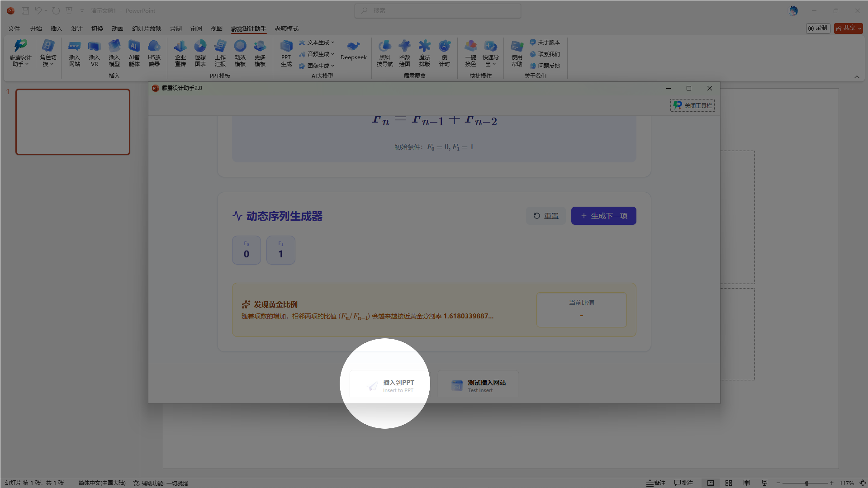Launch the H5放映器 tool
Viewport: 868px width, 488px height.
pyautogui.click(x=154, y=53)
